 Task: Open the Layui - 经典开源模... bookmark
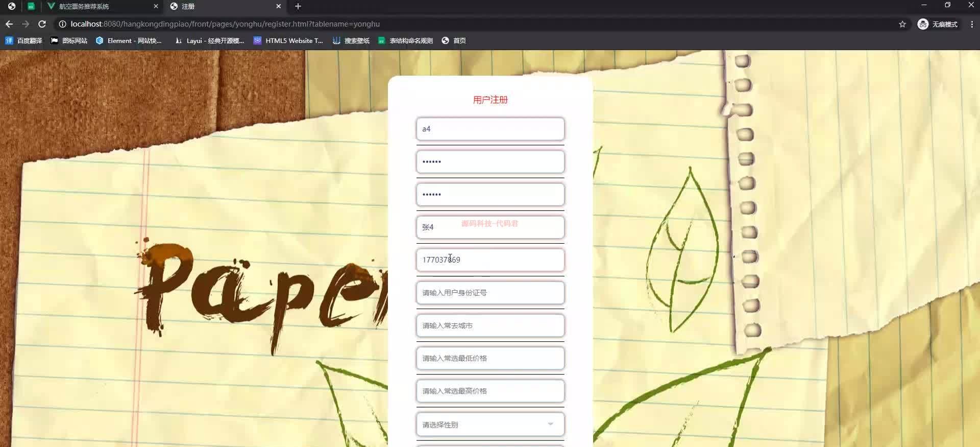click(x=209, y=40)
